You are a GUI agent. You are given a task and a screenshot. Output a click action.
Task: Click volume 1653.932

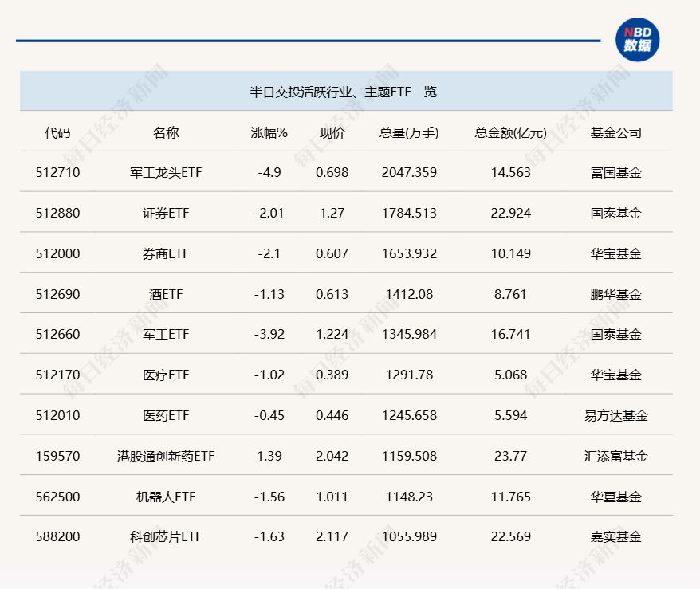pos(409,253)
